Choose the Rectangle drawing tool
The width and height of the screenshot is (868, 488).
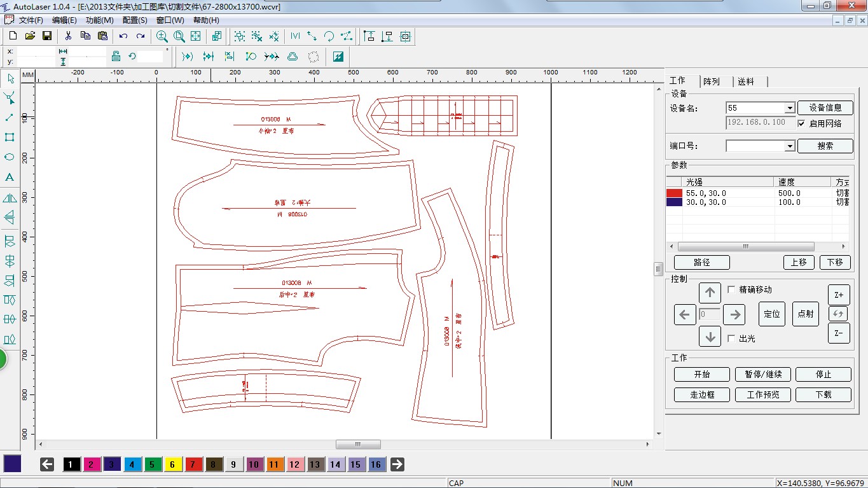click(10, 137)
